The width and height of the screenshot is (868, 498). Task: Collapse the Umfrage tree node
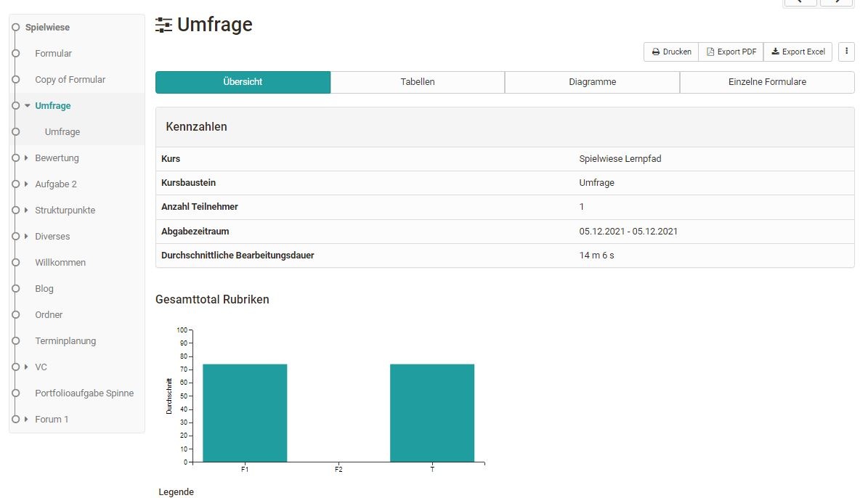(27, 105)
